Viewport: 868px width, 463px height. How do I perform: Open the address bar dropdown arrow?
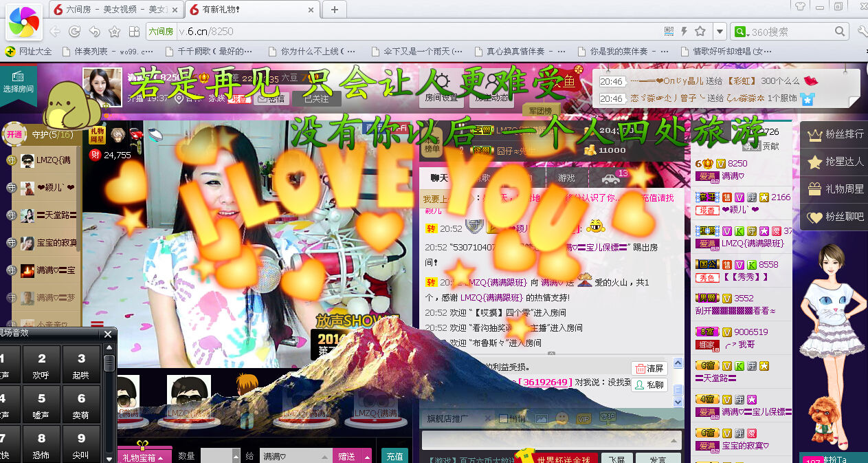click(719, 32)
